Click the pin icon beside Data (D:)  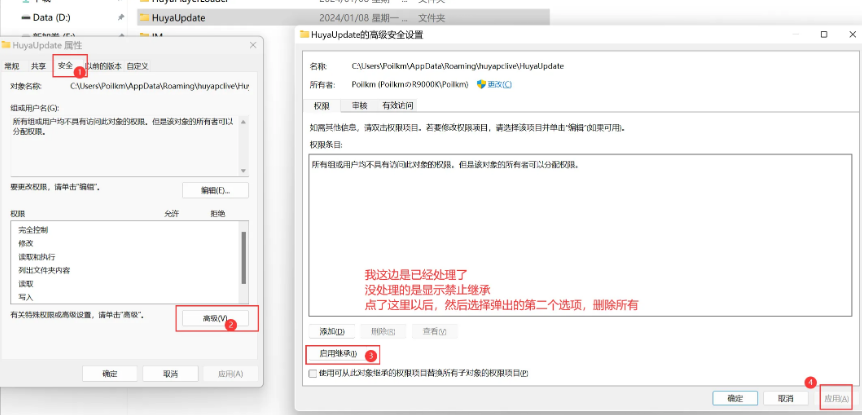(121, 17)
